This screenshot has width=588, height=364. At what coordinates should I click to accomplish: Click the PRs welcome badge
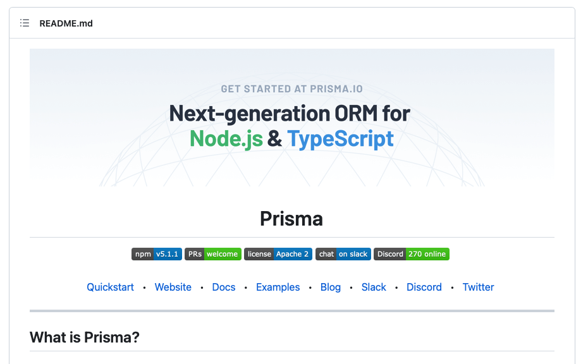[x=213, y=254]
